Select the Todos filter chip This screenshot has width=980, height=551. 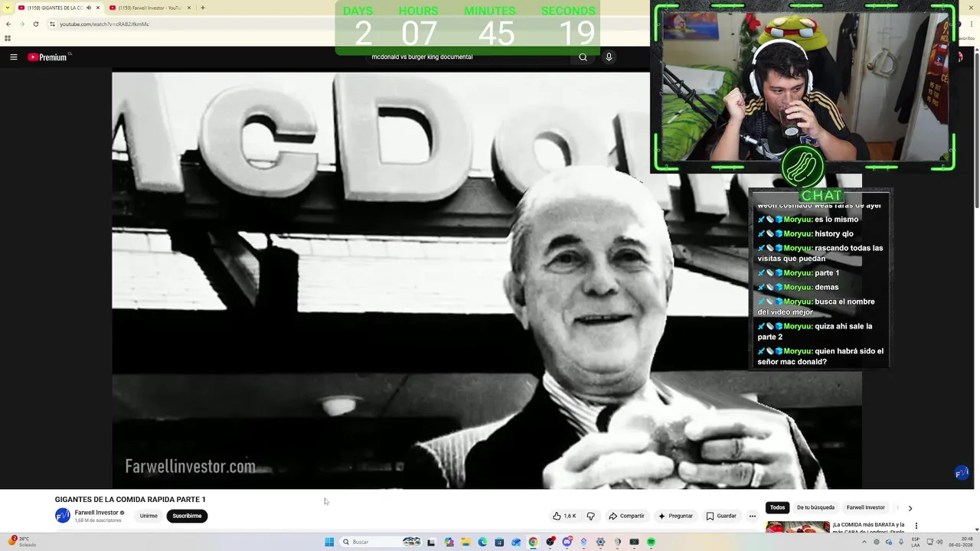(777, 507)
